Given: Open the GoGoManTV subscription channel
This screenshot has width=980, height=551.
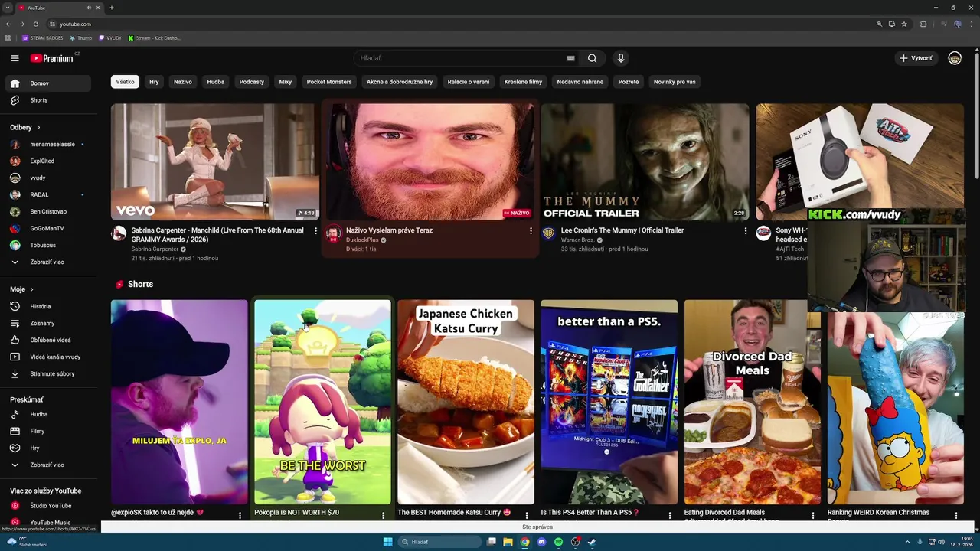Looking at the screenshot, I should (x=47, y=228).
